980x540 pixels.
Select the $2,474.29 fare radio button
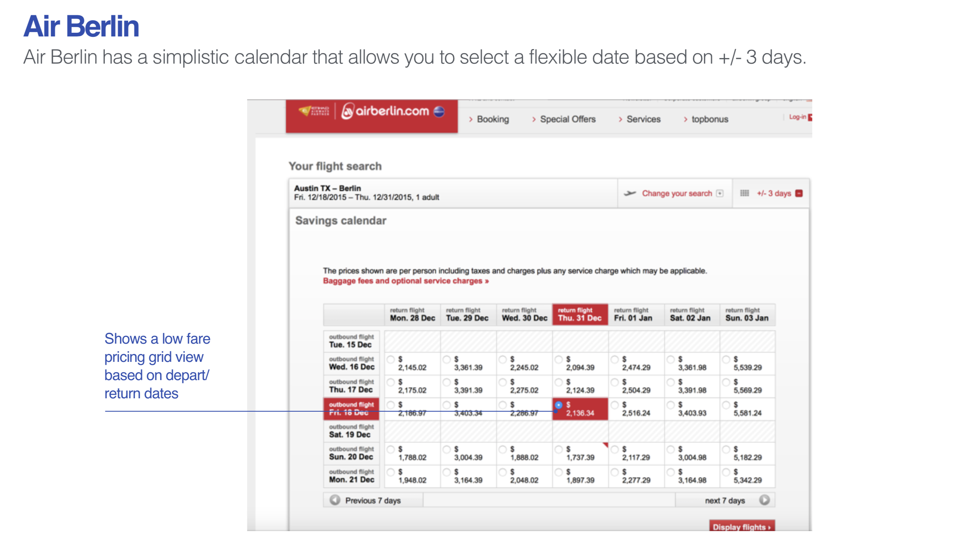615,359
